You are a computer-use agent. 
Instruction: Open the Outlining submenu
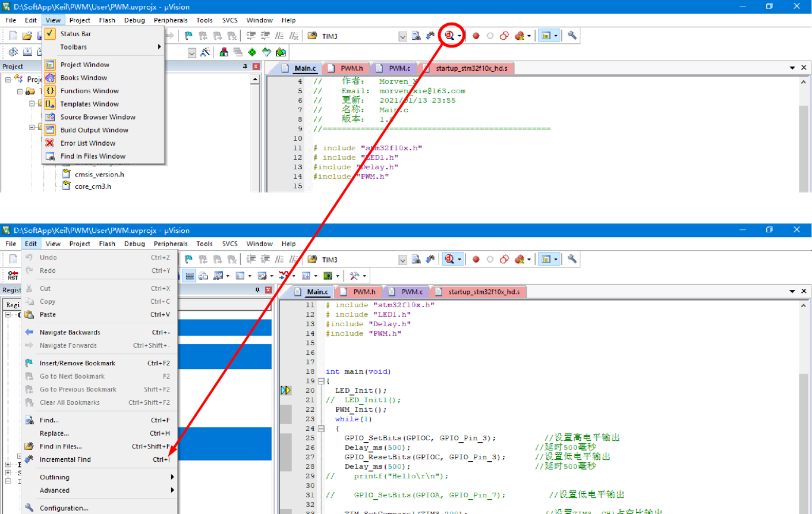click(54, 477)
